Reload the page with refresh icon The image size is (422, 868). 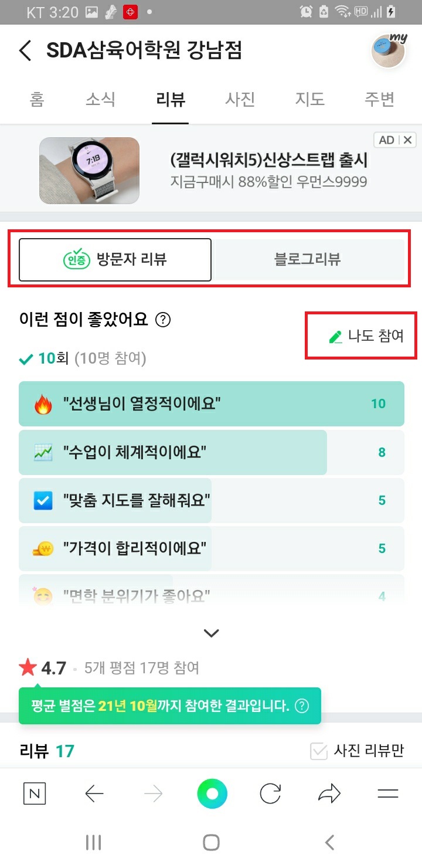[x=270, y=794]
